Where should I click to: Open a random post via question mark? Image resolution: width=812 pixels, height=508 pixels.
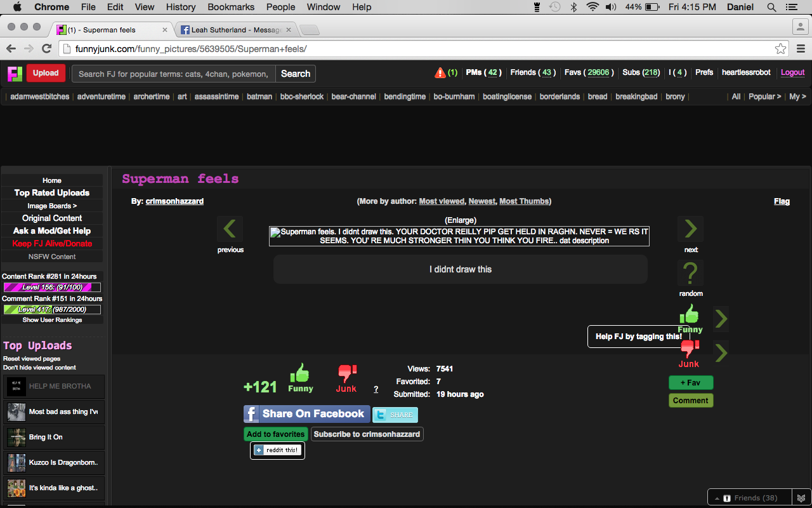(690, 274)
